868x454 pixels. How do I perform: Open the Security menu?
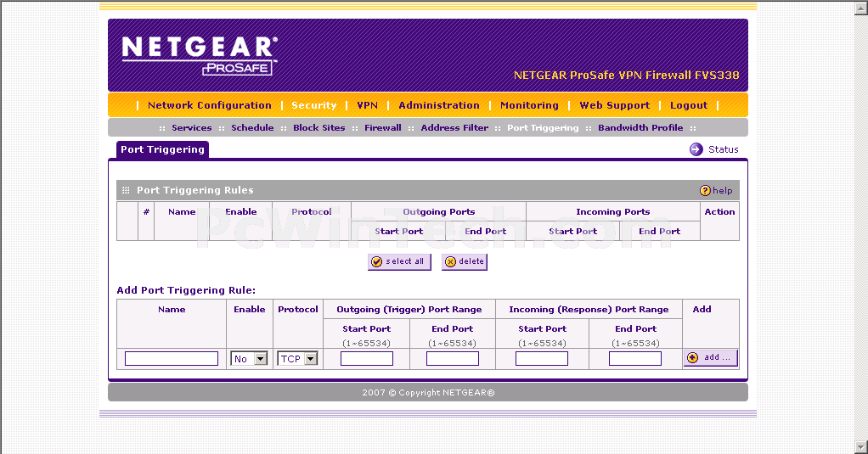pos(314,105)
